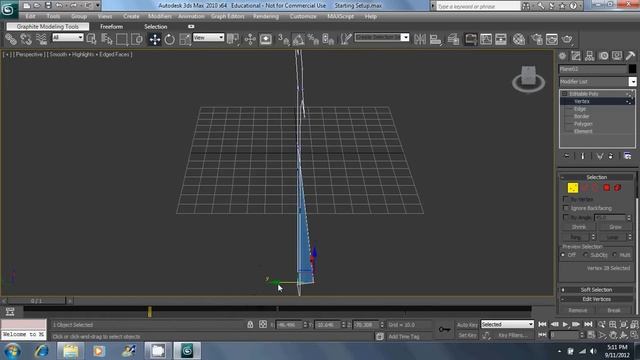Switch to the Freeform ribbon tab
Image resolution: width=640 pixels, height=360 pixels.
tap(111, 27)
